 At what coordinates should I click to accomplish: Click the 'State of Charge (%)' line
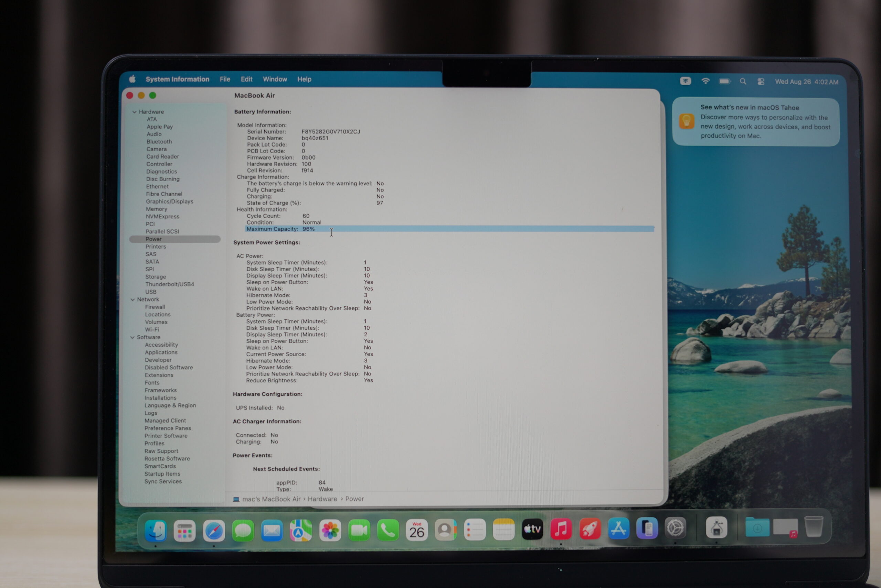315,203
